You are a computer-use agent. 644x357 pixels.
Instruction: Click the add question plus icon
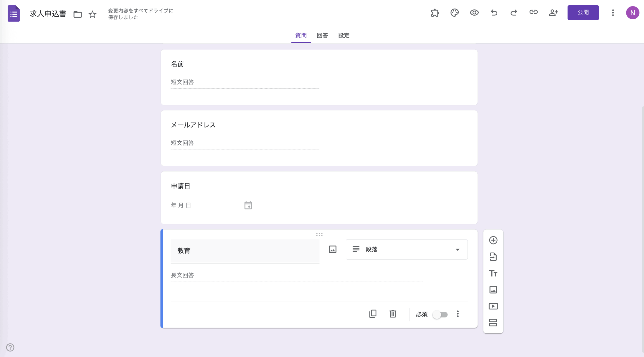coord(493,240)
